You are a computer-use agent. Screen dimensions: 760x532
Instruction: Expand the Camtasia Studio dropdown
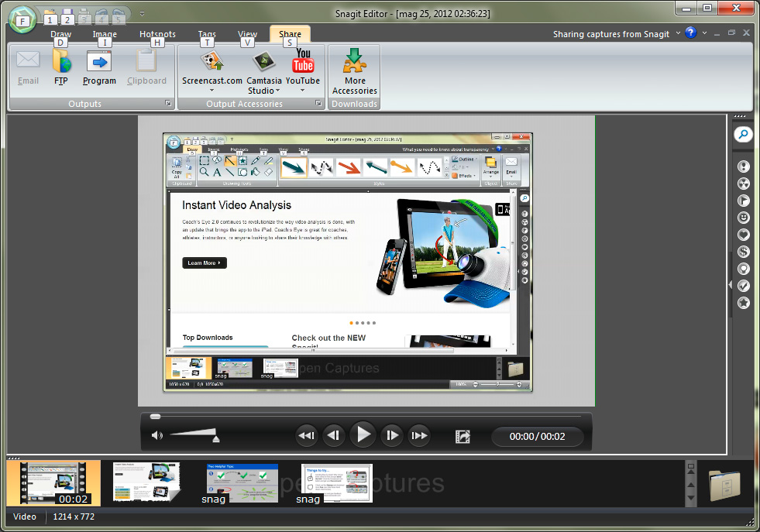click(x=278, y=91)
